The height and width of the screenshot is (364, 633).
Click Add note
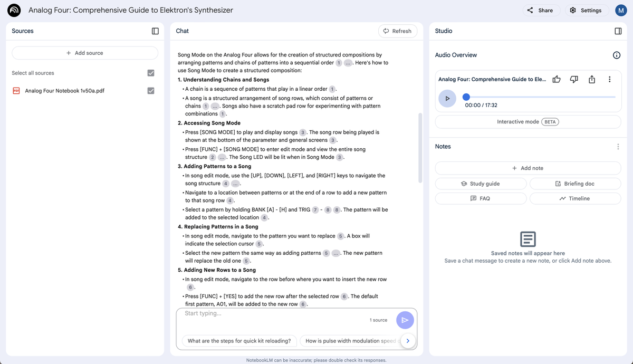pos(528,168)
